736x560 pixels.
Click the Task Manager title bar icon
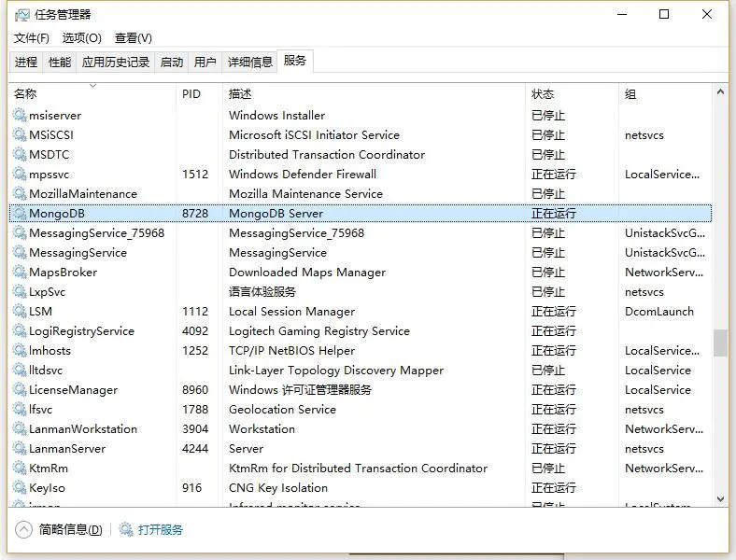click(21, 15)
